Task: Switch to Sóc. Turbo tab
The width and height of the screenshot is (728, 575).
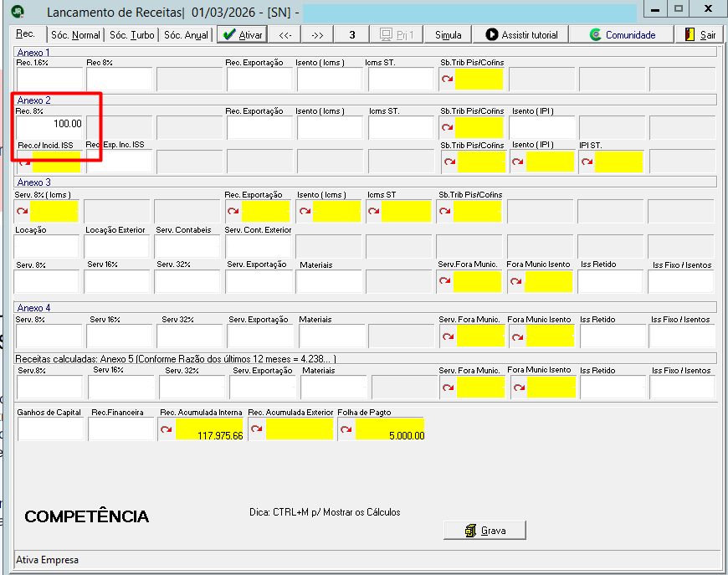Action: [x=132, y=35]
